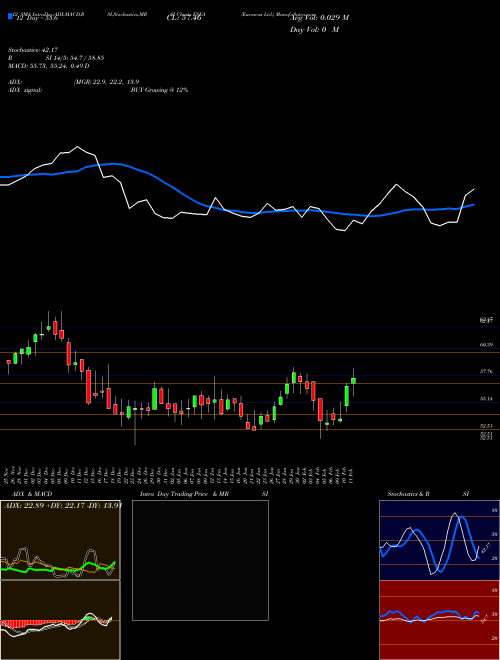Image resolution: width=500 pixels, height=660 pixels.
Task: Click the latest green candlestick on the price chart
Action: tap(354, 381)
